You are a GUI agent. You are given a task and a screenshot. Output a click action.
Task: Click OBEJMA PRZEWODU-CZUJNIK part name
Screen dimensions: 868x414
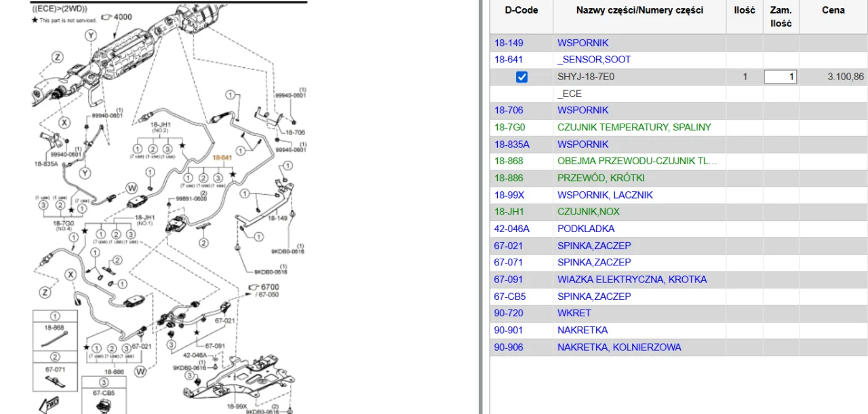tap(637, 161)
